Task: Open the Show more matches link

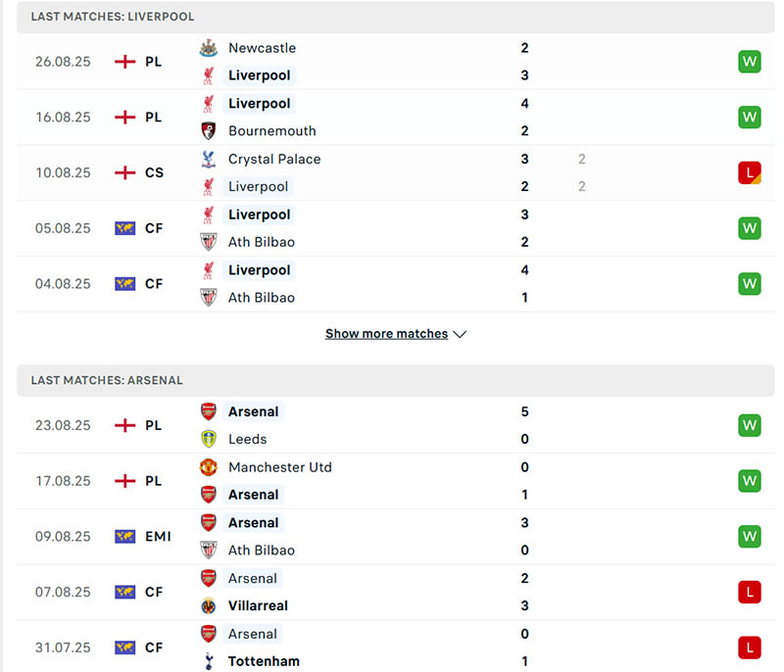Action: point(386,334)
